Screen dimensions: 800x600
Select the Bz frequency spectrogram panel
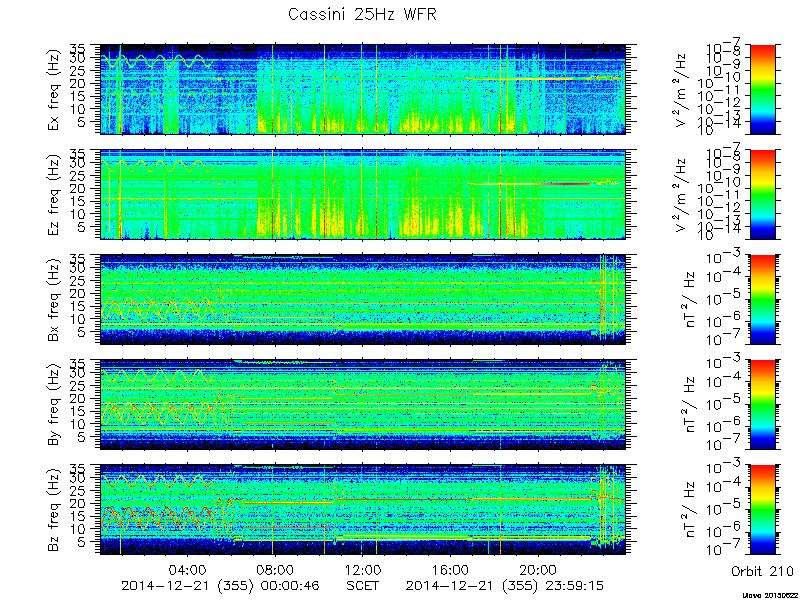coord(363,510)
